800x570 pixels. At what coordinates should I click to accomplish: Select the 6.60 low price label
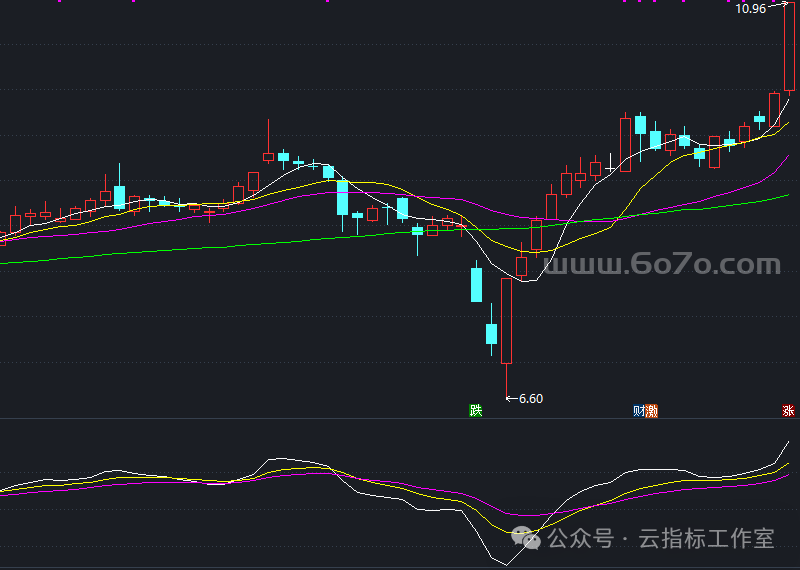coord(531,398)
